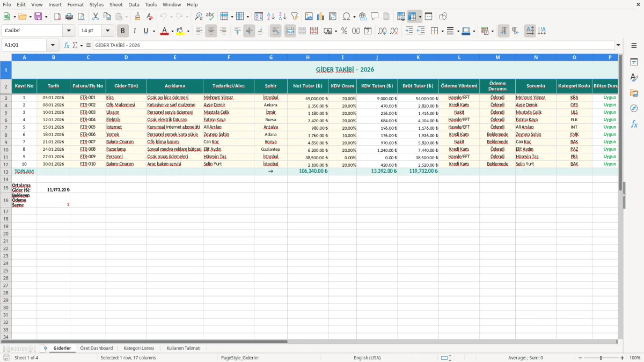This screenshot has height=362, width=644.
Task: Click the AutoFilter funnel icon
Action: click(x=294, y=17)
